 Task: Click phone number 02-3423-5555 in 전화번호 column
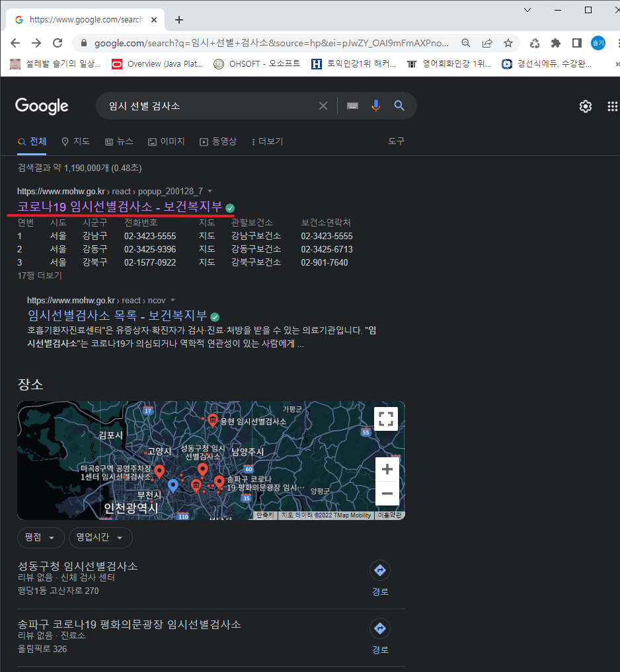coord(150,236)
